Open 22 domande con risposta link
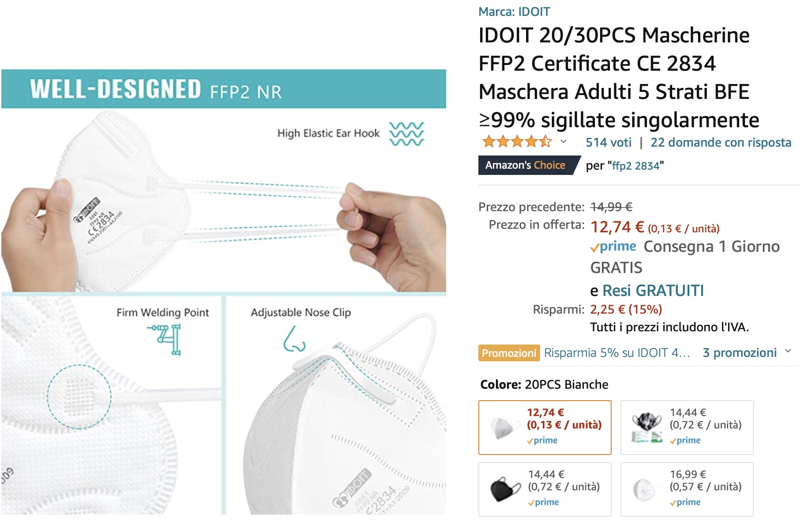 (721, 142)
